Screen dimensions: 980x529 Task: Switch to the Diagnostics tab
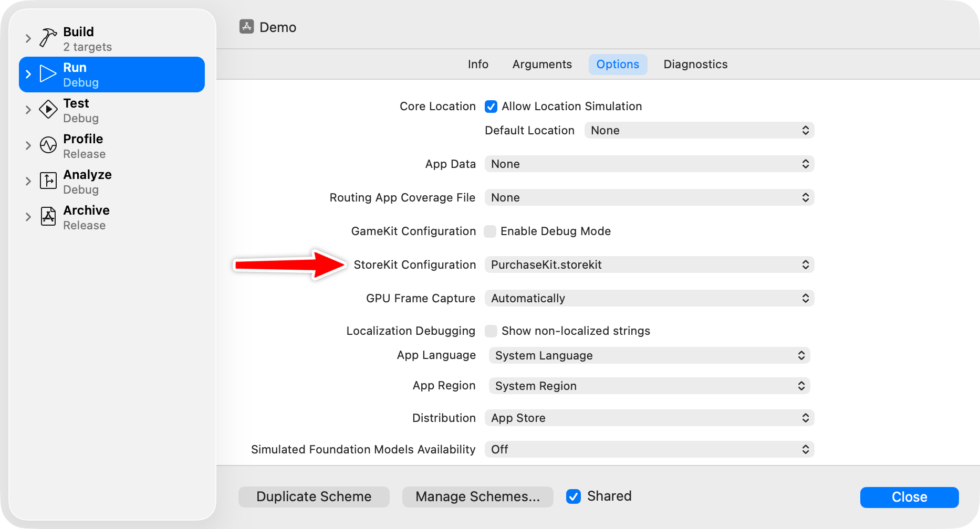click(x=695, y=64)
